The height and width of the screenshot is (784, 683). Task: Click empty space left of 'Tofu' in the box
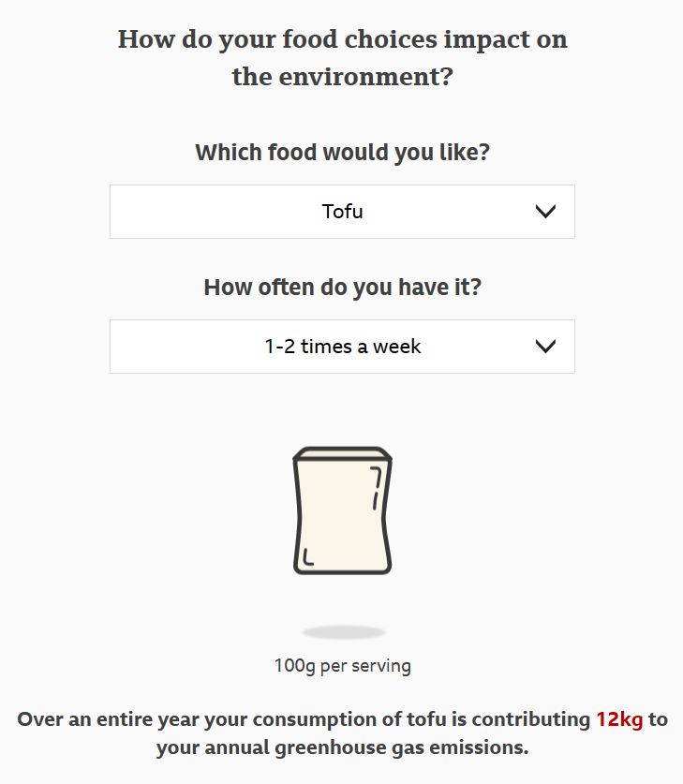tap(215, 212)
